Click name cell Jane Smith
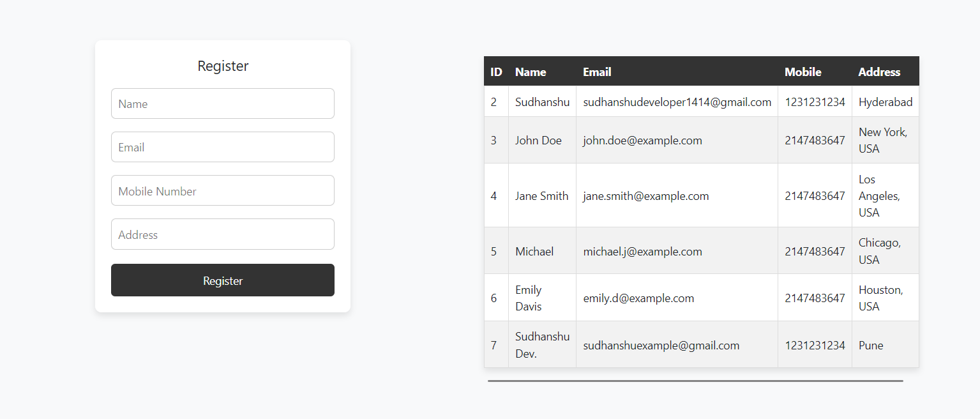 (x=542, y=195)
